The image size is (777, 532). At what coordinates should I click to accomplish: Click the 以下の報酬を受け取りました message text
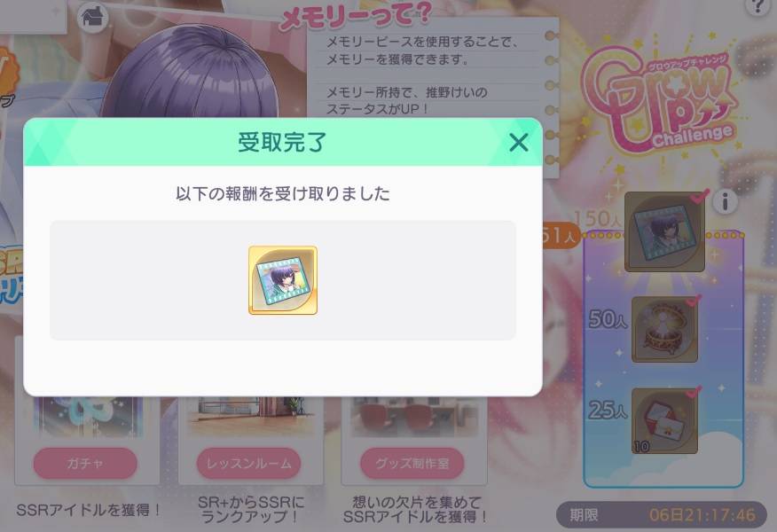coord(282,193)
